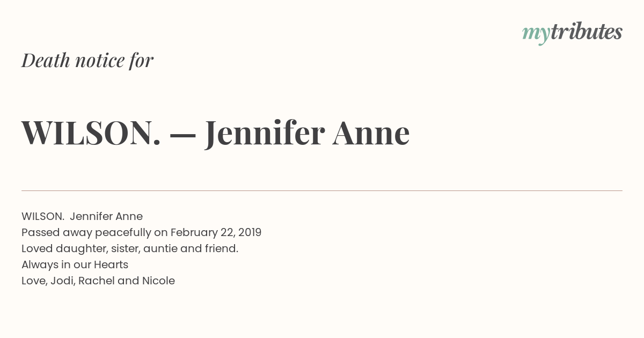This screenshot has height=338, width=644.
Task: Click the name "Nicole" in the signature
Action: pos(158,281)
